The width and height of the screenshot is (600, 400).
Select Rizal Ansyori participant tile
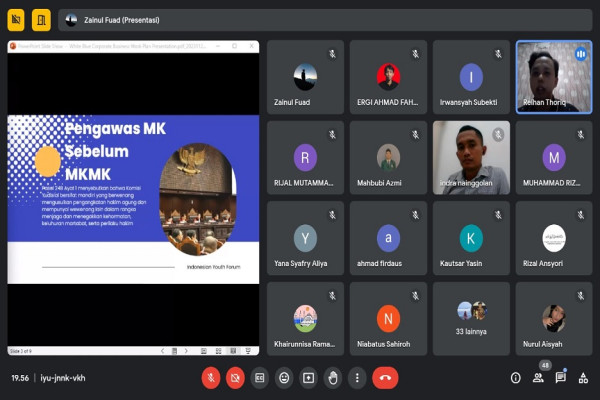click(554, 238)
